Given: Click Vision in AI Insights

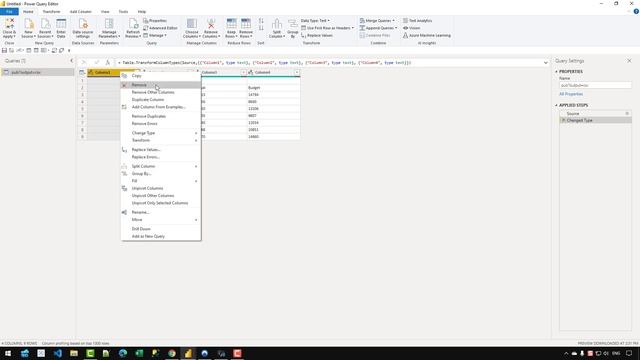Looking at the screenshot, I should click(x=411, y=28).
